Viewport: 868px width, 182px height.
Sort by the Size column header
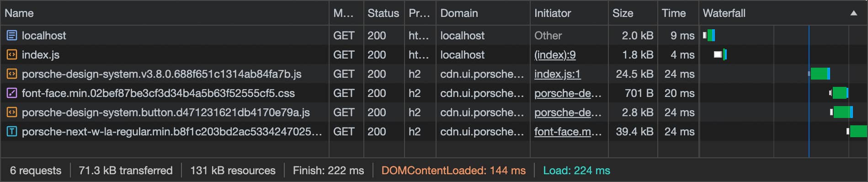(x=633, y=13)
